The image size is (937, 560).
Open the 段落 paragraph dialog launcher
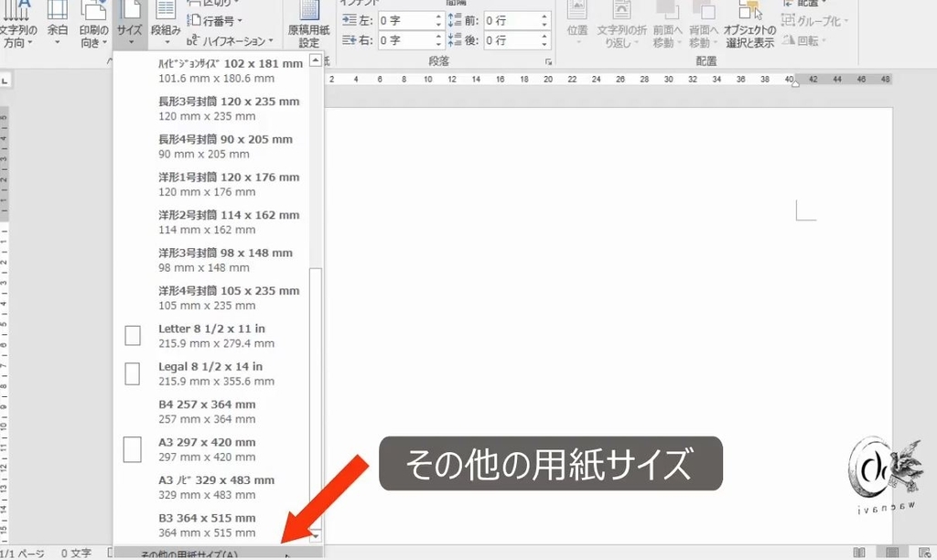pyautogui.click(x=548, y=61)
